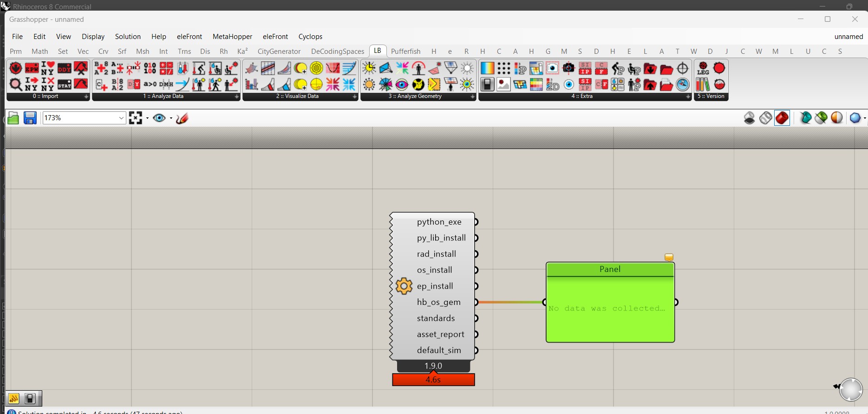
Task: Switch to the DeCodingSpaces tab
Action: [338, 52]
